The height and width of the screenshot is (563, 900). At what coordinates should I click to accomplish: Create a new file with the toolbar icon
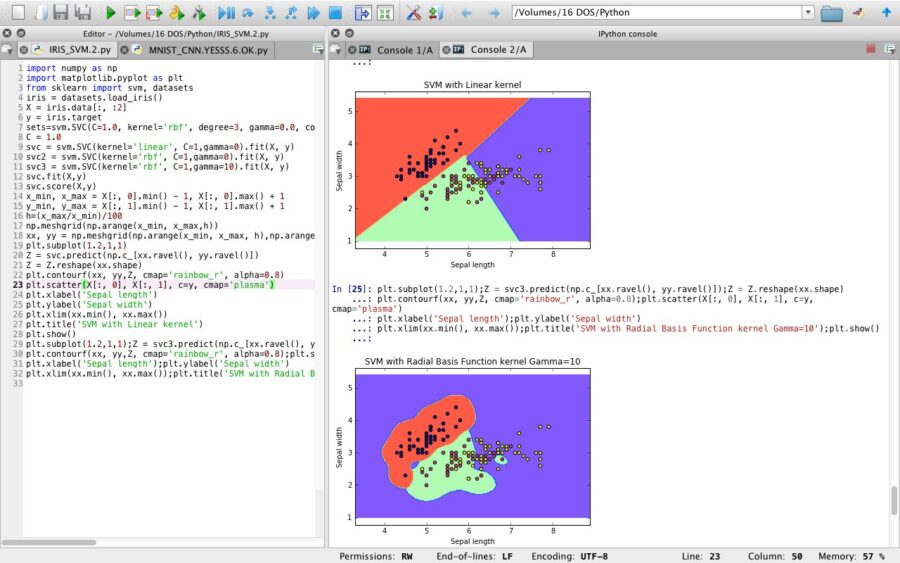point(19,12)
